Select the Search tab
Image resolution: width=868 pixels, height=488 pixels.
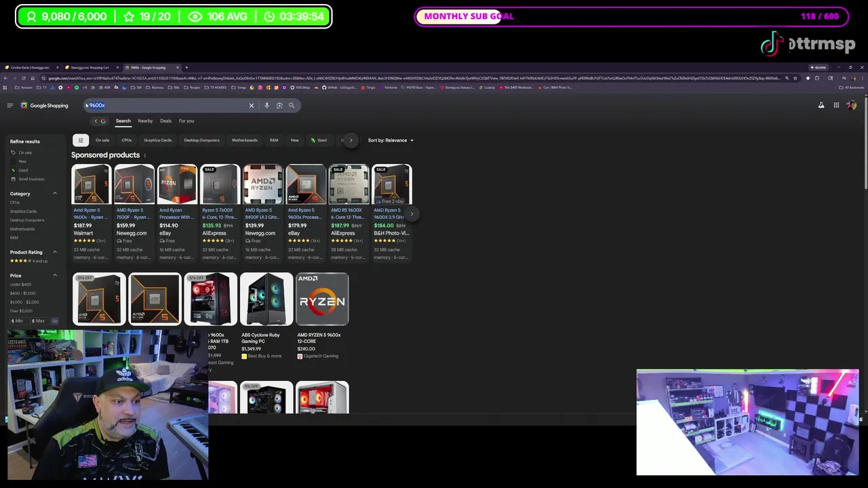click(123, 121)
